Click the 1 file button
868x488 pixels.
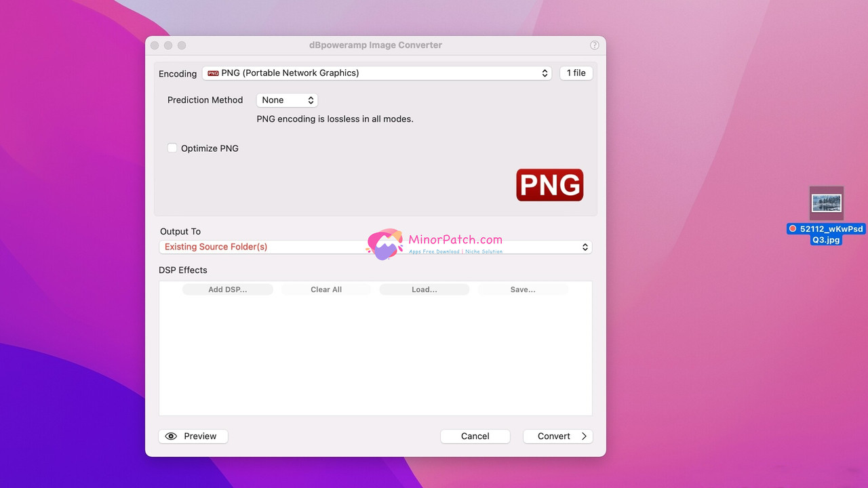pos(576,73)
